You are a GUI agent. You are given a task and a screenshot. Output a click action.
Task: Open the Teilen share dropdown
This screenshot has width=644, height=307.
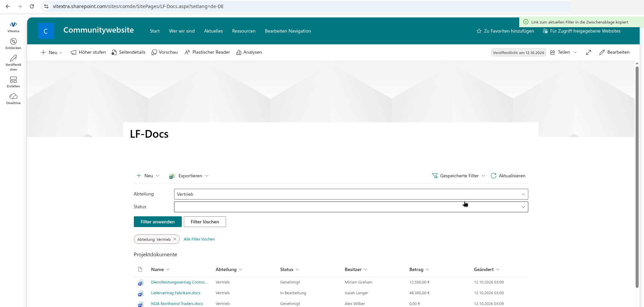pyautogui.click(x=563, y=52)
